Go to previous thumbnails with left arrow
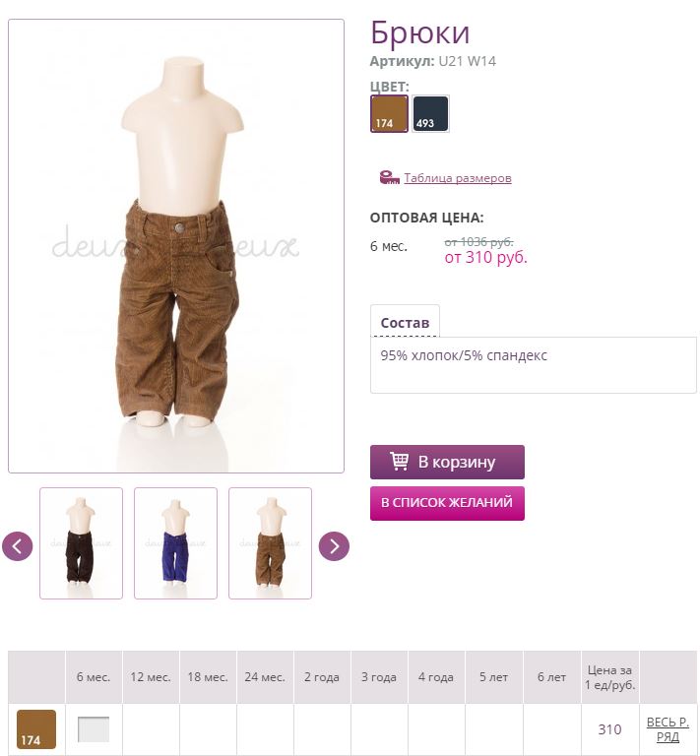700x756 pixels. [x=18, y=546]
